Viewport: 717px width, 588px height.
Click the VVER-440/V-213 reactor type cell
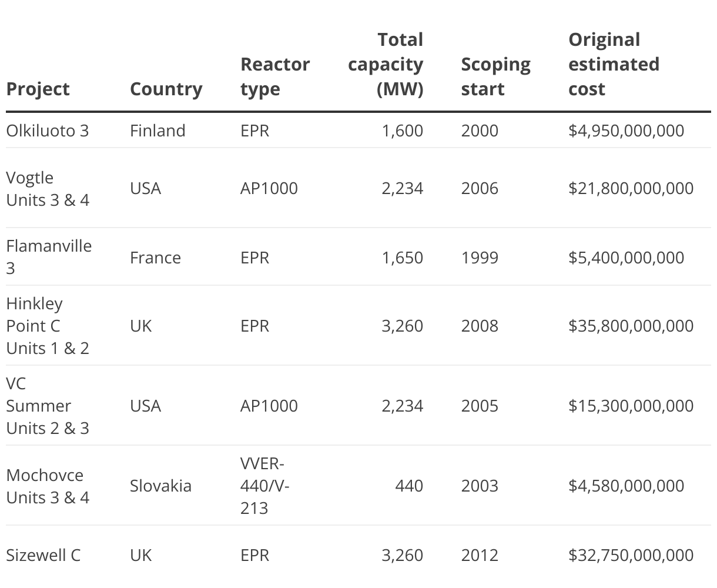(x=264, y=486)
